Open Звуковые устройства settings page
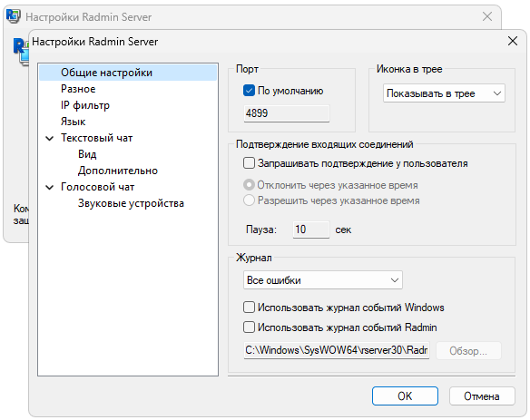530x420 pixels. [131, 203]
